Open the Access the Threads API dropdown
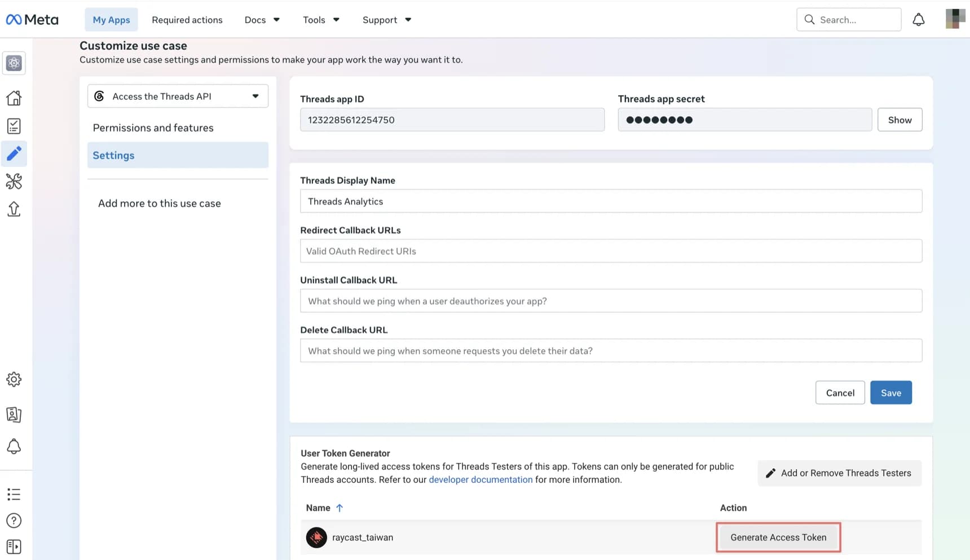 point(178,96)
